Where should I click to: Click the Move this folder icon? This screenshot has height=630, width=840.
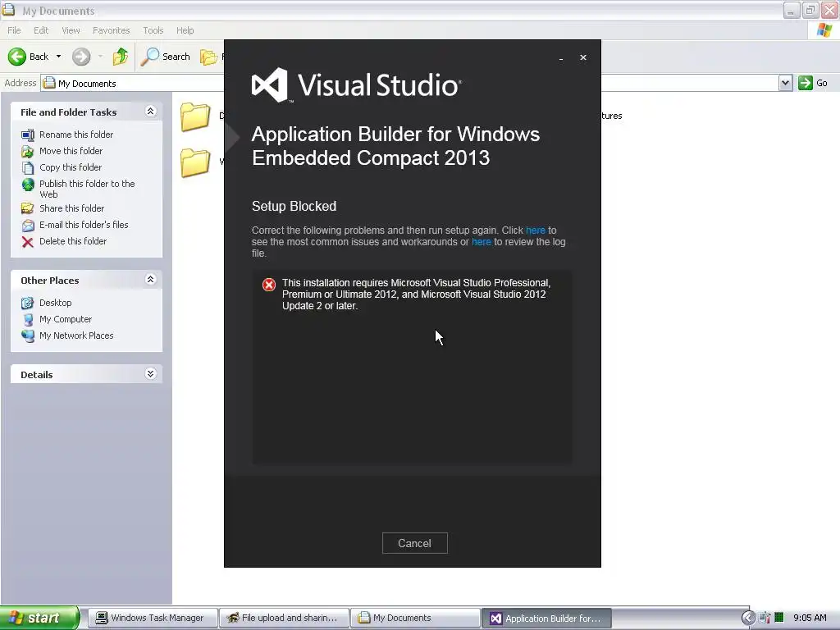point(28,152)
